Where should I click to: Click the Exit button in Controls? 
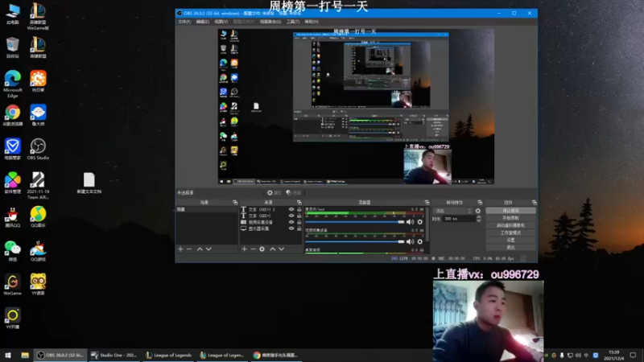coord(510,248)
